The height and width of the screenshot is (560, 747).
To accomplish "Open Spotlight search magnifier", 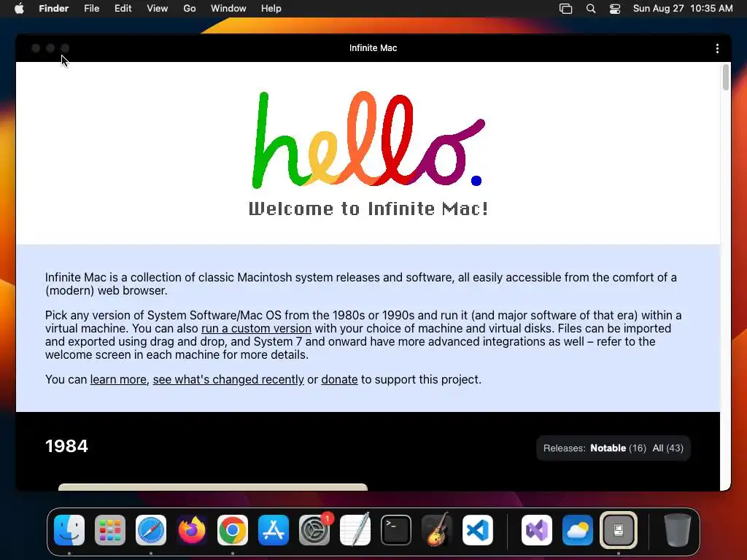I will pyautogui.click(x=591, y=9).
